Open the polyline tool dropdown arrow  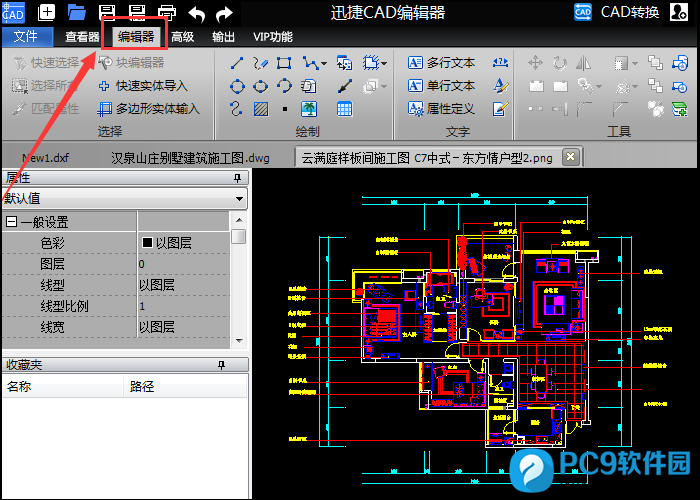323,63
